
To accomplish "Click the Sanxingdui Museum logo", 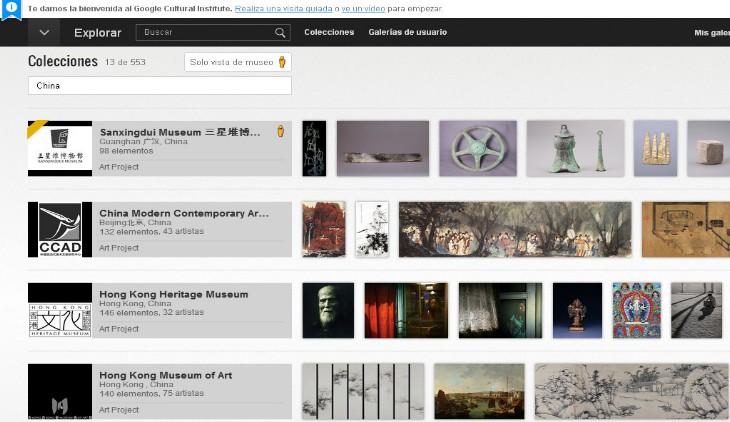I will pyautogui.click(x=60, y=148).
